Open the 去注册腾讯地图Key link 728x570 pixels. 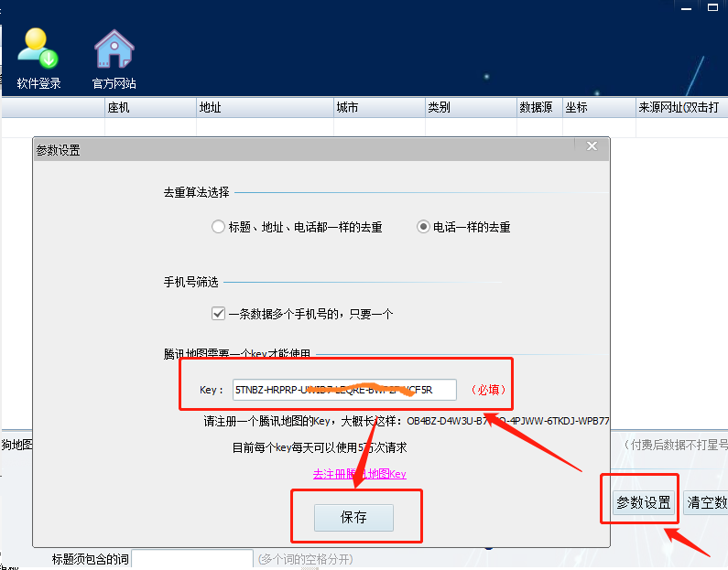coord(359,474)
